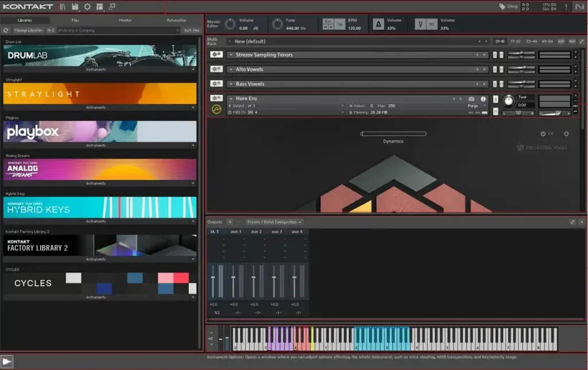Open Strezov Sampling Tenors instrument dropdown
This screenshot has height=370, width=588.
click(231, 55)
